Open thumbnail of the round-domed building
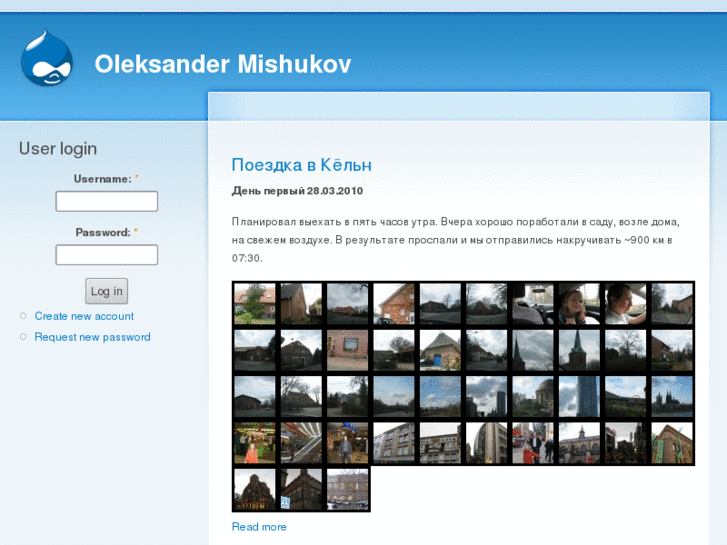Viewport: 727px width, 545px height. pyautogui.click(x=533, y=397)
